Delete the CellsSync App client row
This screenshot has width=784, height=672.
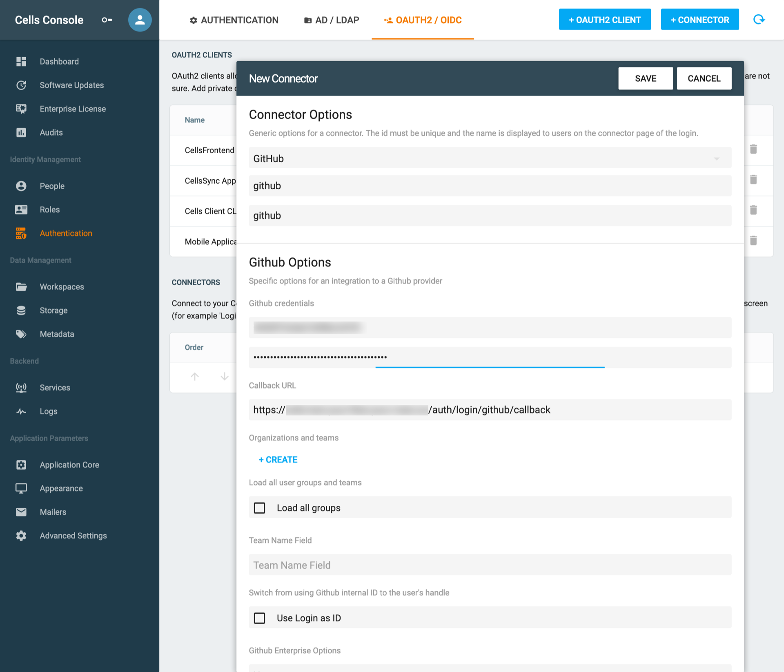[x=753, y=180]
